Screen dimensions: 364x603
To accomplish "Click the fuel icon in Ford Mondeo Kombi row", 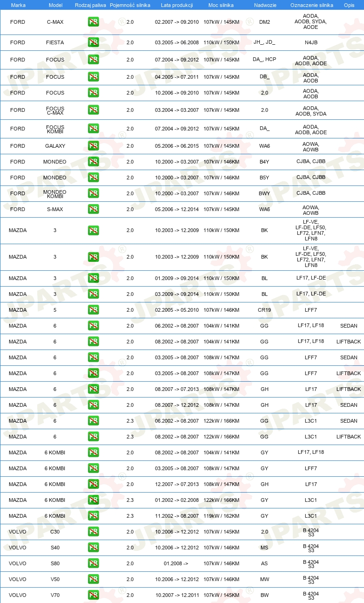I will click(x=94, y=193).
